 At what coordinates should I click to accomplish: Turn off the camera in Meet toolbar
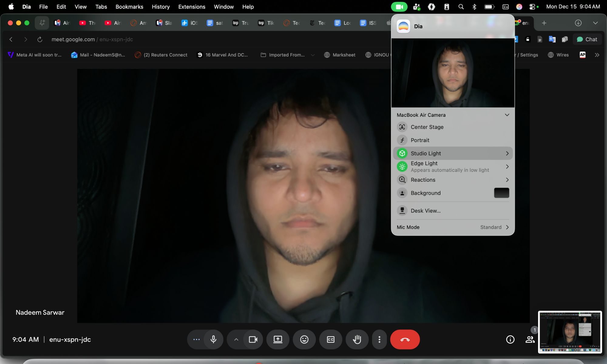[253, 339]
